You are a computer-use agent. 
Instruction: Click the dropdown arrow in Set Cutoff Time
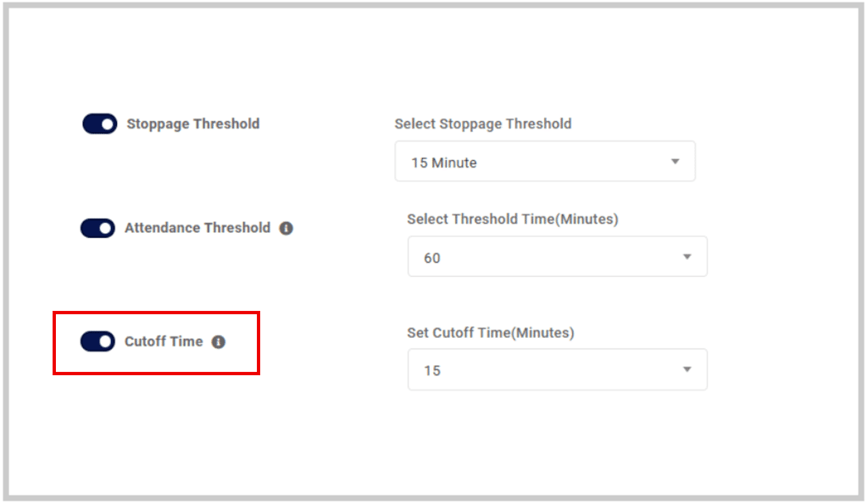coord(687,369)
